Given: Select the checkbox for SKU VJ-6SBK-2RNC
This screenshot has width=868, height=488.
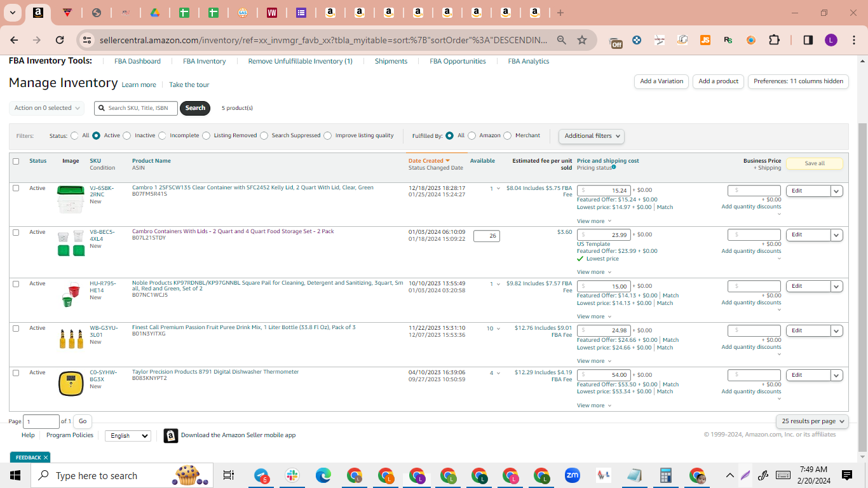Looking at the screenshot, I should (x=16, y=188).
